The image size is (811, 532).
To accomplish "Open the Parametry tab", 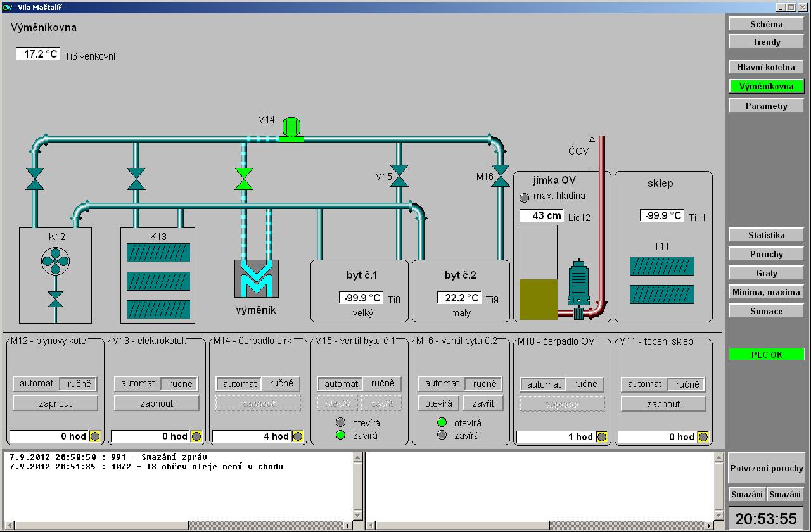I will tap(766, 106).
